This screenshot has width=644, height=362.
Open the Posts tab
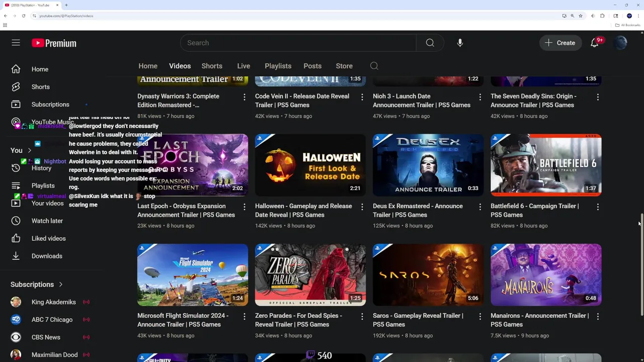coord(312,66)
